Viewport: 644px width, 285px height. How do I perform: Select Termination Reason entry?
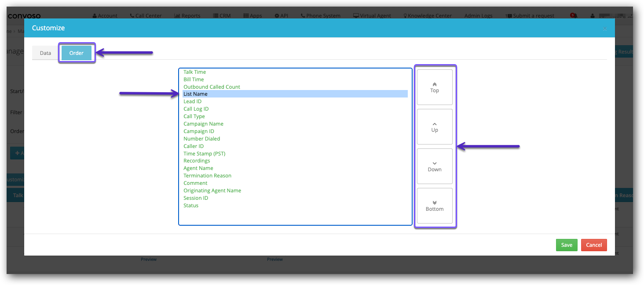pos(295,176)
